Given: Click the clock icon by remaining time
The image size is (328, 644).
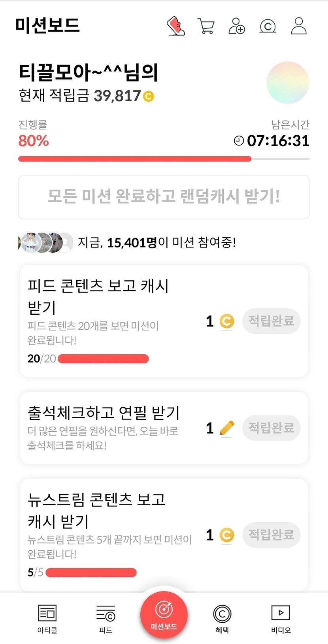Looking at the screenshot, I should 239,141.
